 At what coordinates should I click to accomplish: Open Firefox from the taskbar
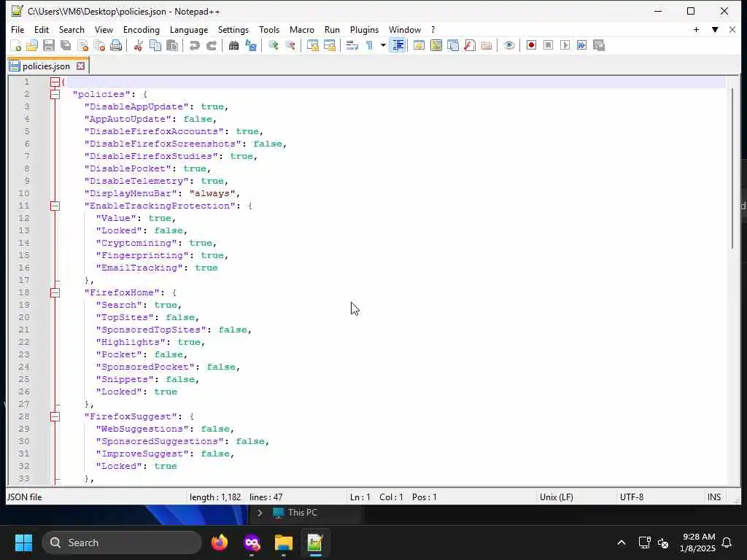[x=220, y=542]
